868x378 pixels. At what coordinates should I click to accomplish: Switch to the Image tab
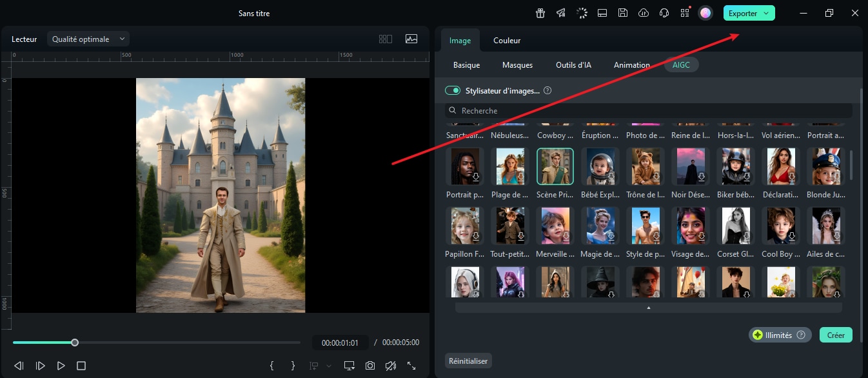coord(460,40)
